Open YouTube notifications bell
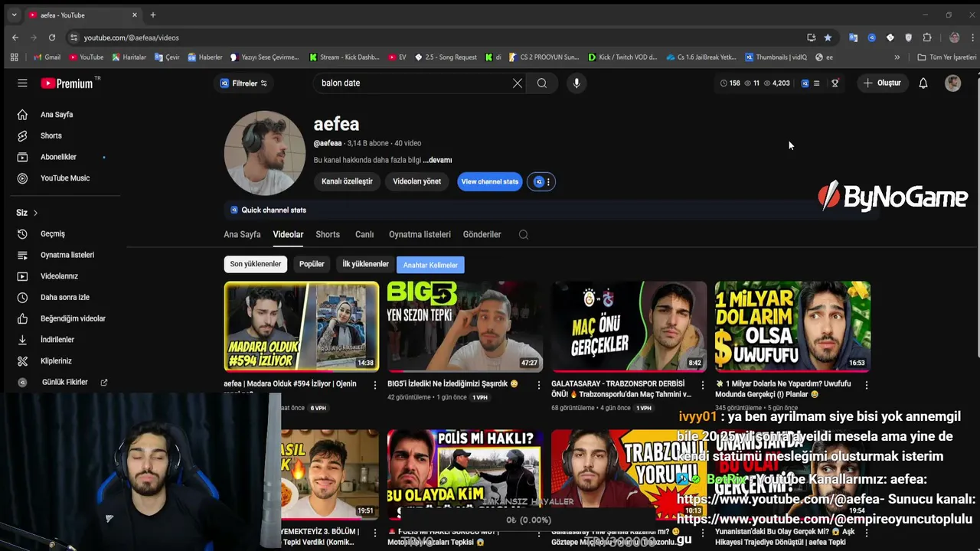Viewport: 980px width, 551px height. 923,83
